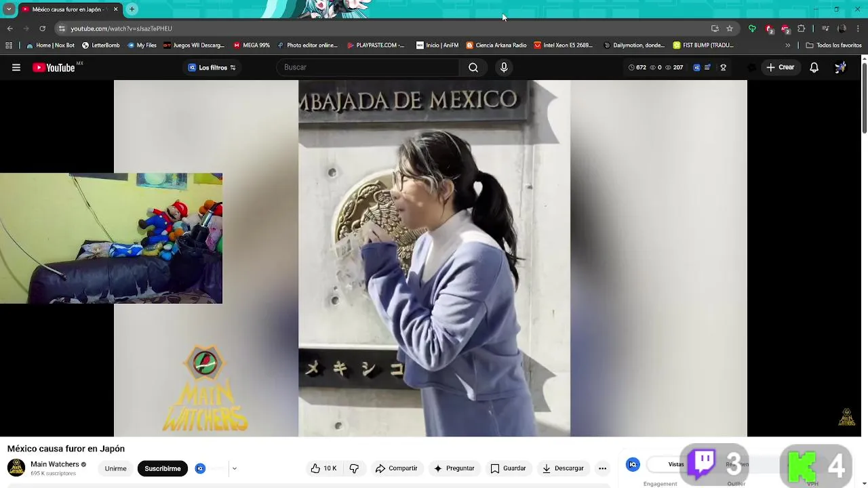Join the channel with Unirme
Viewport: 868px width, 488px height.
coord(115,468)
